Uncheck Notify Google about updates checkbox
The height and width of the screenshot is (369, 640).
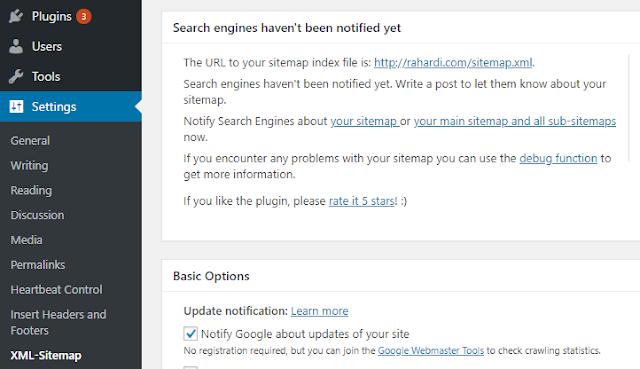tap(191, 333)
